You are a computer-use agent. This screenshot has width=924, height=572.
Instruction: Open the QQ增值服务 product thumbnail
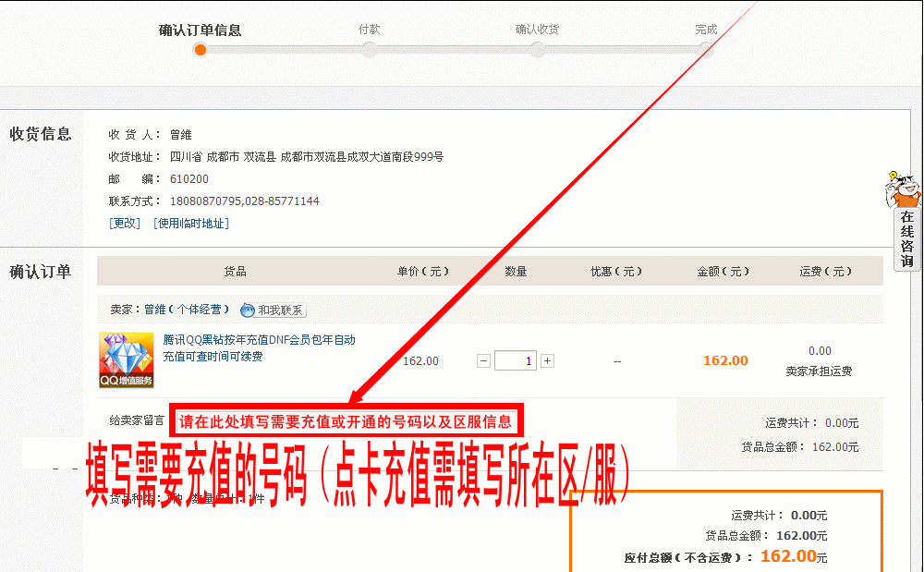[x=126, y=360]
